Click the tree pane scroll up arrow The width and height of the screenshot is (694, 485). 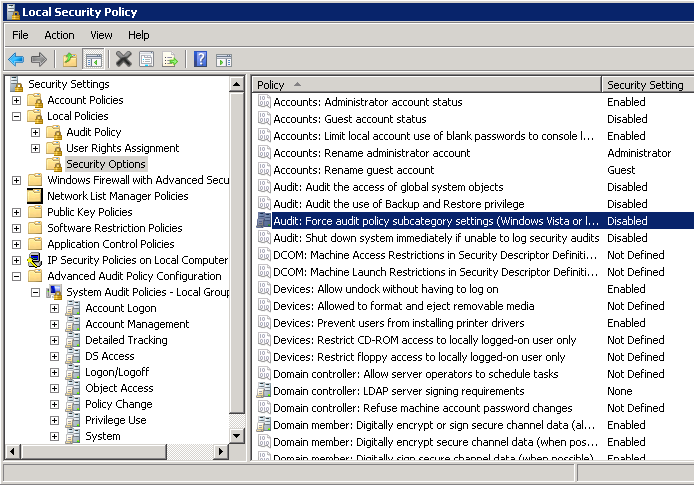coord(237,84)
